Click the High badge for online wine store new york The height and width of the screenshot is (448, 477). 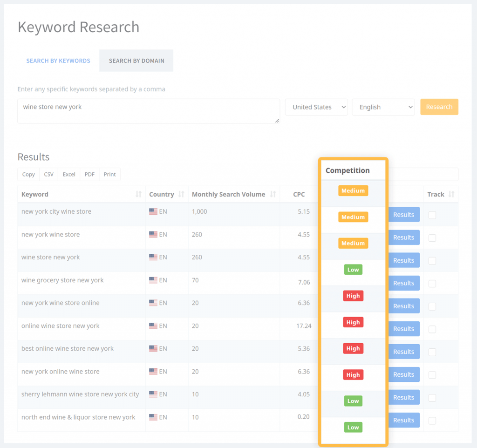pos(353,322)
